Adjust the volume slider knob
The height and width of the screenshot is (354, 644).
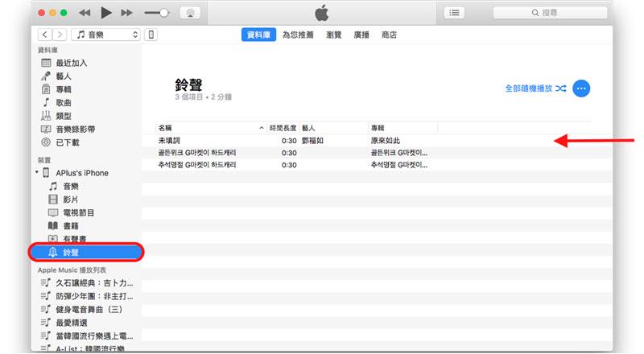(163, 13)
